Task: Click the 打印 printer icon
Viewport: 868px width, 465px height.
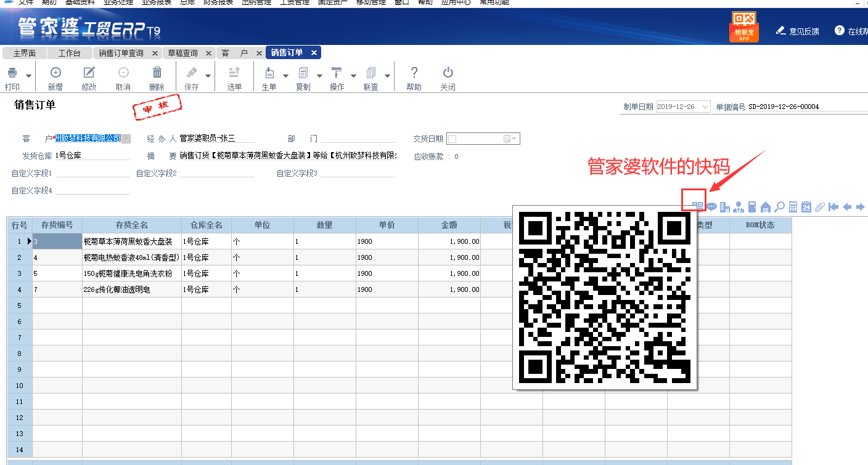Action: (x=12, y=73)
